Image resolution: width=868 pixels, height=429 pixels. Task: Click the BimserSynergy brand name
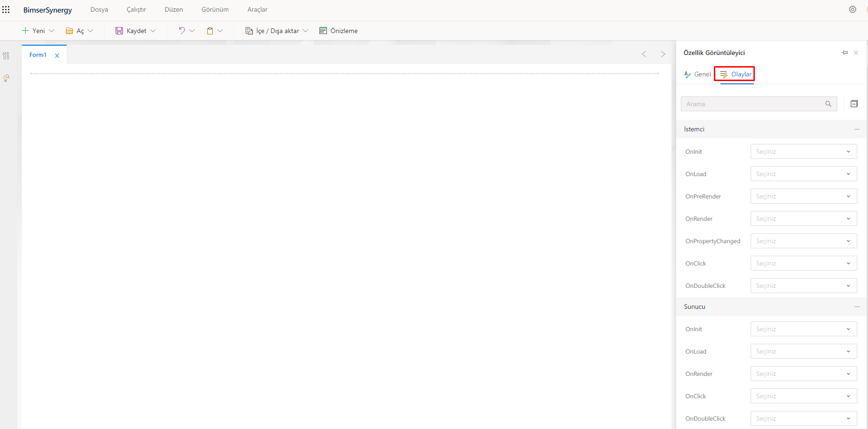click(47, 10)
